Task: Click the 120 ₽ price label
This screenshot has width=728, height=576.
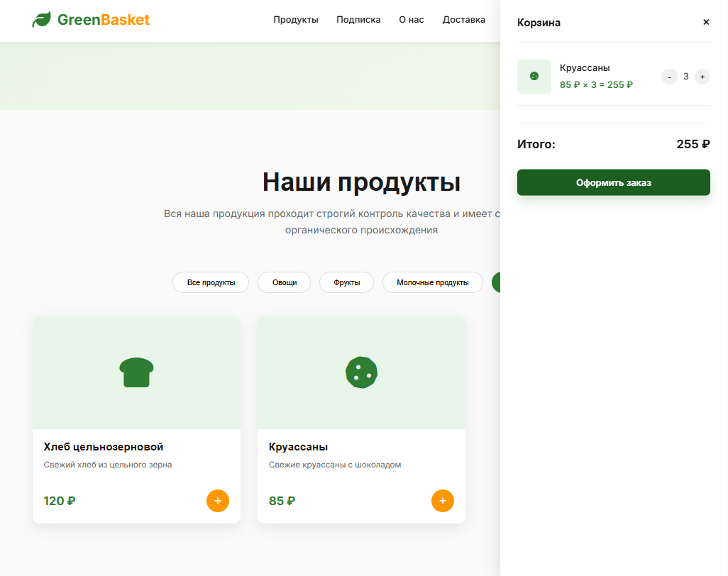Action: point(60,501)
